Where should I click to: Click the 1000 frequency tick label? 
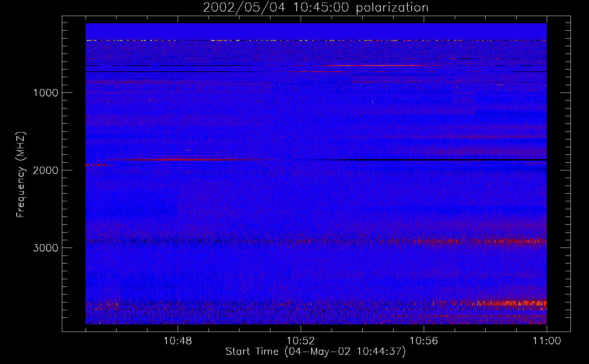click(x=46, y=93)
